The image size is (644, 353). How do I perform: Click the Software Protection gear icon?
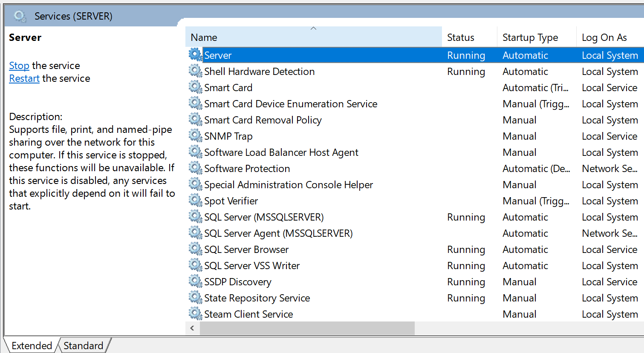click(x=195, y=168)
